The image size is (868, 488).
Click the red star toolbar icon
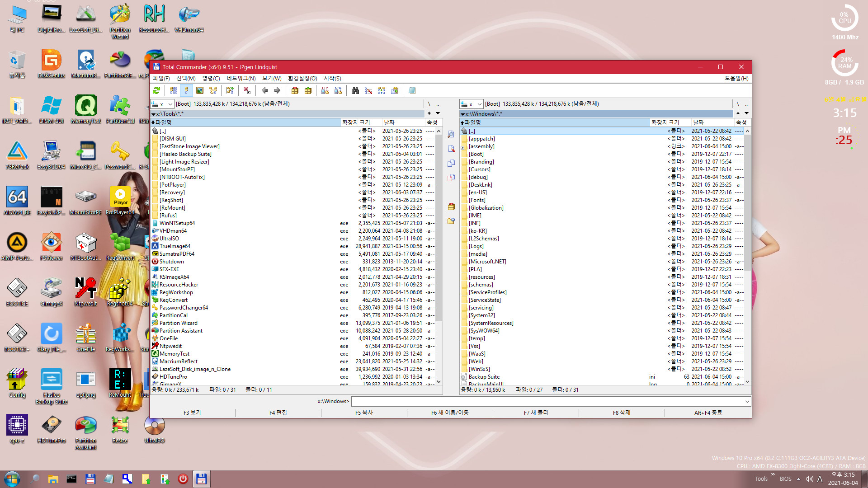pyautogui.click(x=247, y=90)
